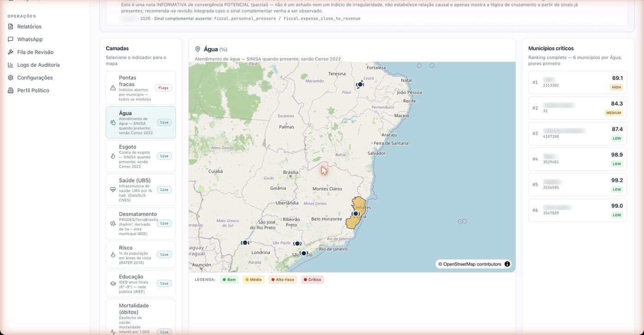This screenshot has width=644, height=335.
Task: Click the map pin icon beside the Água title
Action: (198, 49)
